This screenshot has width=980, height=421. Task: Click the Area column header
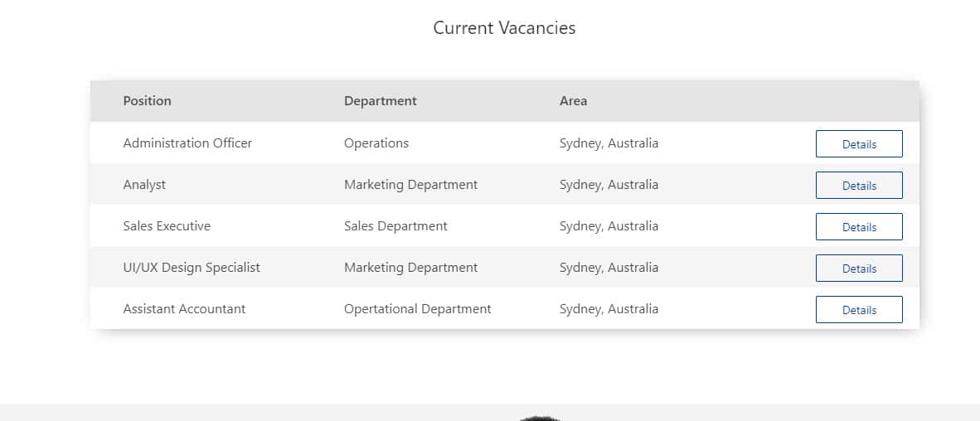click(573, 100)
